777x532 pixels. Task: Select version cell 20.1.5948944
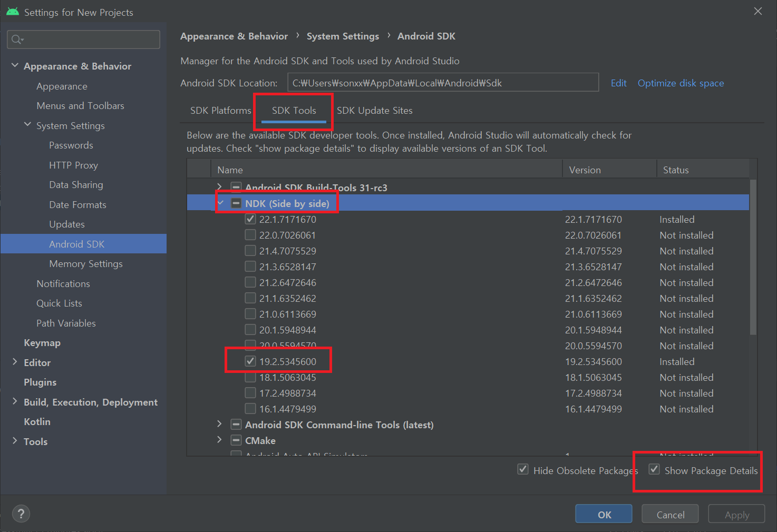(593, 330)
